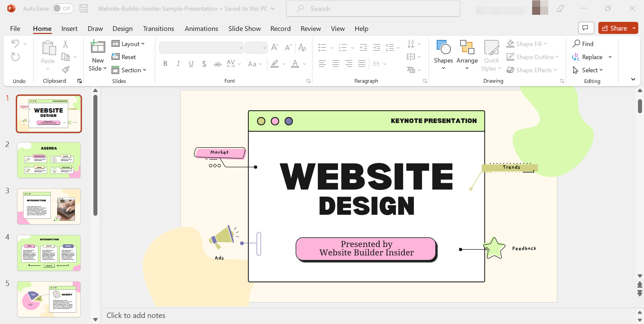This screenshot has height=324, width=644.
Task: Switch to the Design tab
Action: coord(122,29)
